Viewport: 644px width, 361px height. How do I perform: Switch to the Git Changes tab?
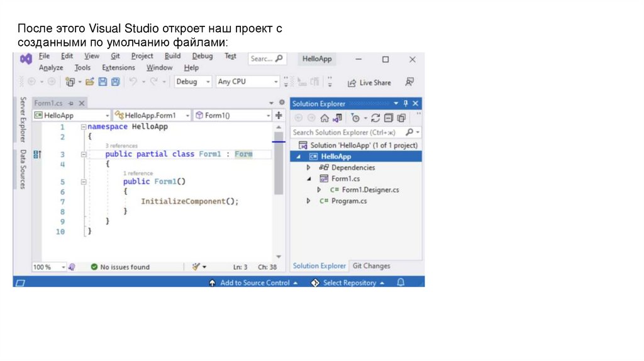point(371,266)
